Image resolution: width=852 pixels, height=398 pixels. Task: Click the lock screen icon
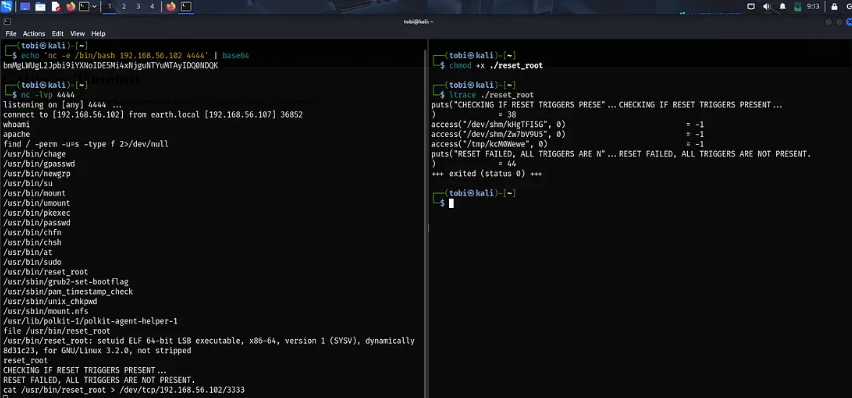click(835, 7)
